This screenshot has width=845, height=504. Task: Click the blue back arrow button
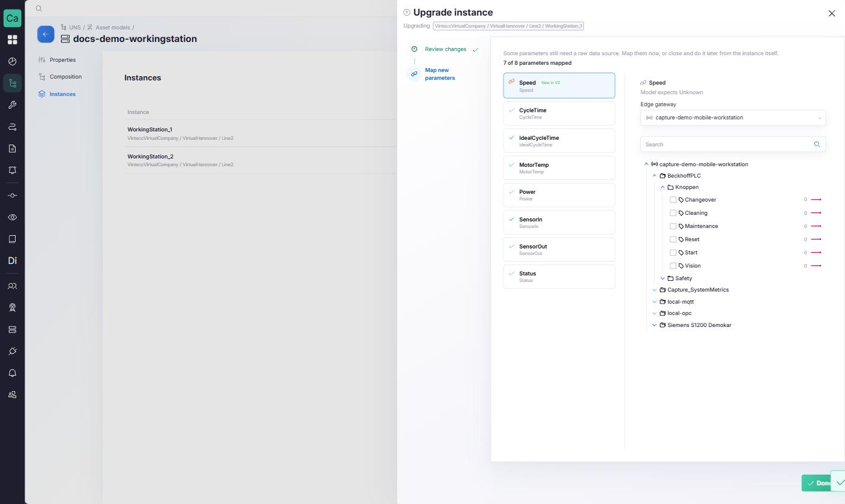pos(46,34)
